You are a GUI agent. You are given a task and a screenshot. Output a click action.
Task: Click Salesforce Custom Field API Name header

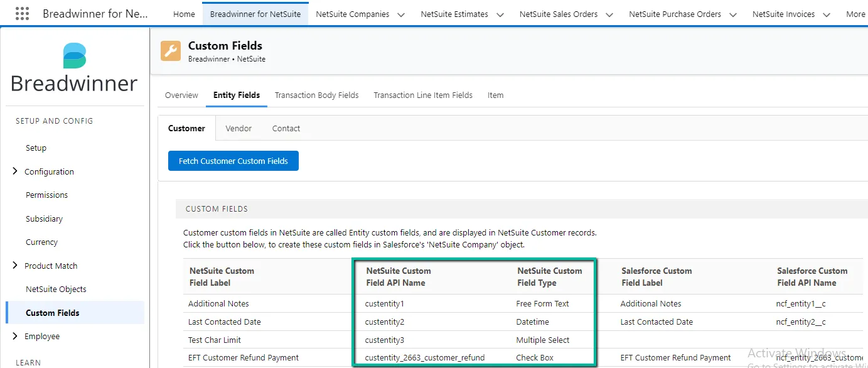point(812,277)
